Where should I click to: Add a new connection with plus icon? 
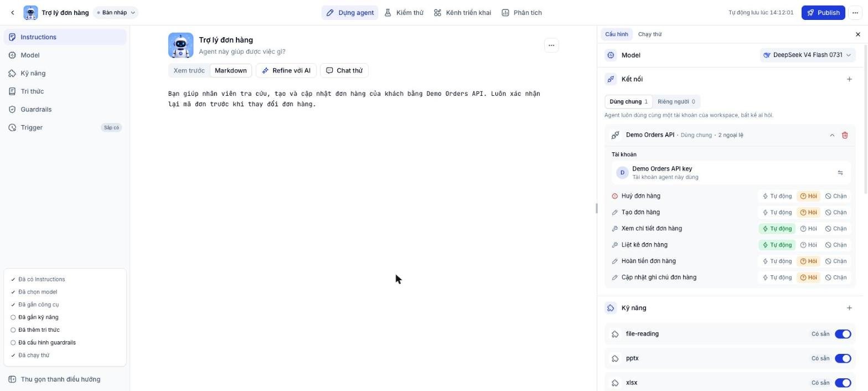coord(850,79)
